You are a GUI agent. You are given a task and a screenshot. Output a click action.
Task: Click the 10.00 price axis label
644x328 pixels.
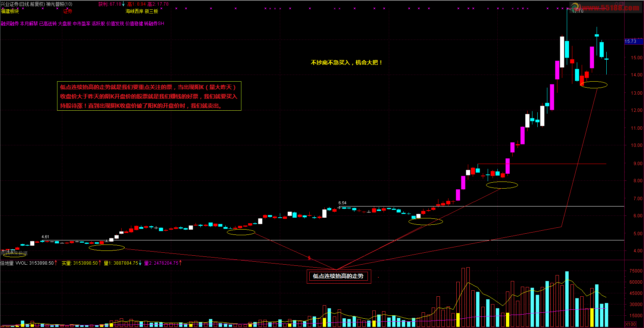pyautogui.click(x=637, y=145)
